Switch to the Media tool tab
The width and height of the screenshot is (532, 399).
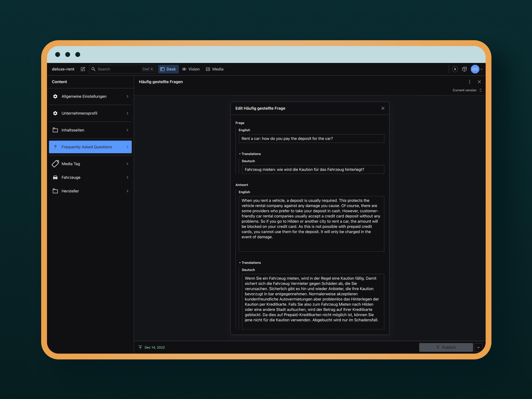pyautogui.click(x=214, y=69)
